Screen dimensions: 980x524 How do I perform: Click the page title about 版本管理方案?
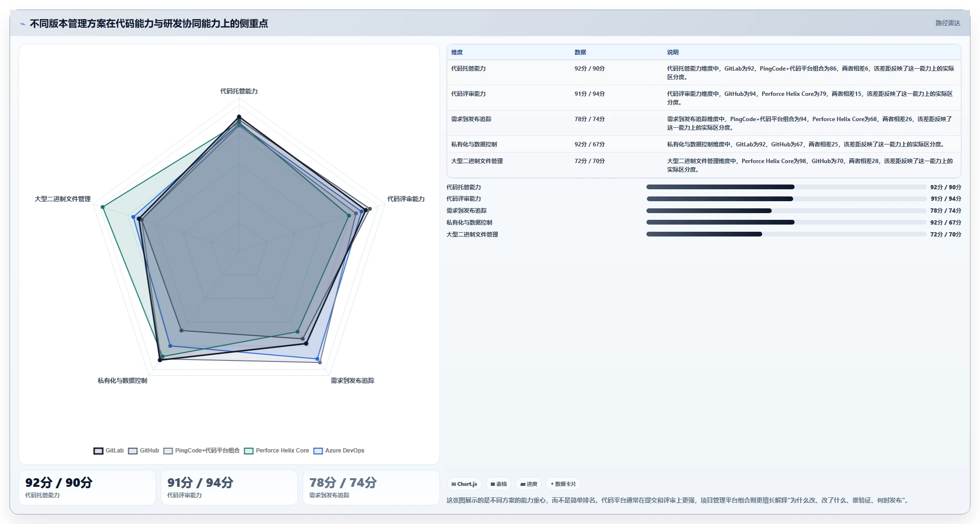point(149,23)
